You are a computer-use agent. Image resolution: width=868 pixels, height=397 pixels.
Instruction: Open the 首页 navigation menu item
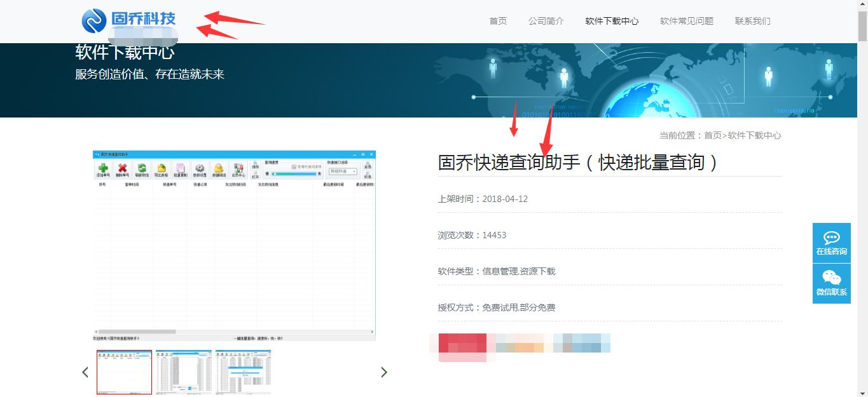coord(498,21)
